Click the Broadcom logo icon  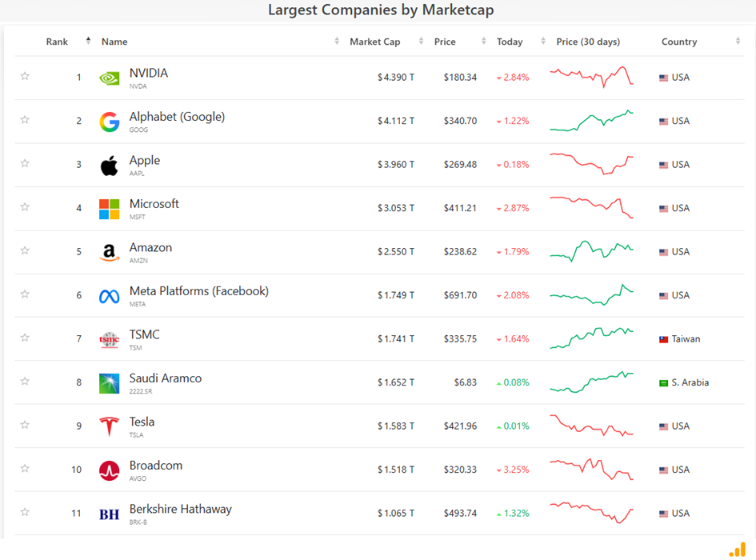pos(110,470)
